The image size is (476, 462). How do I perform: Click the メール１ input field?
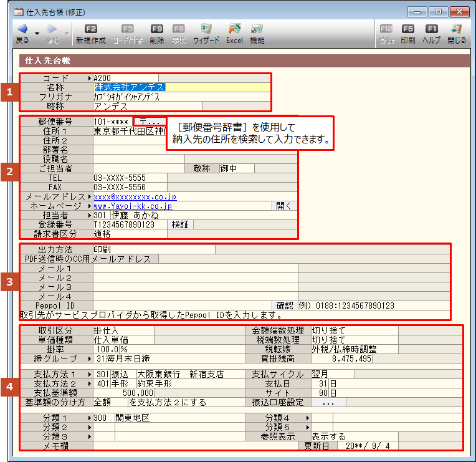[195, 268]
